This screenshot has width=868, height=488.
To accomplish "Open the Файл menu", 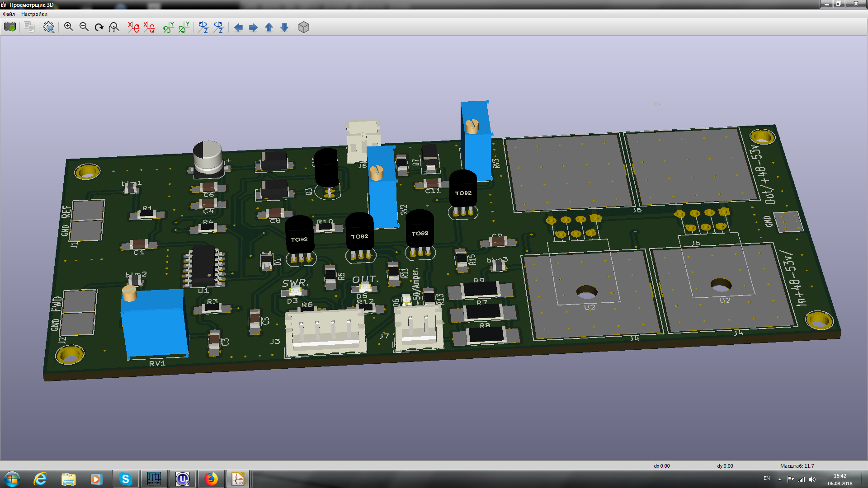I will 9,14.
